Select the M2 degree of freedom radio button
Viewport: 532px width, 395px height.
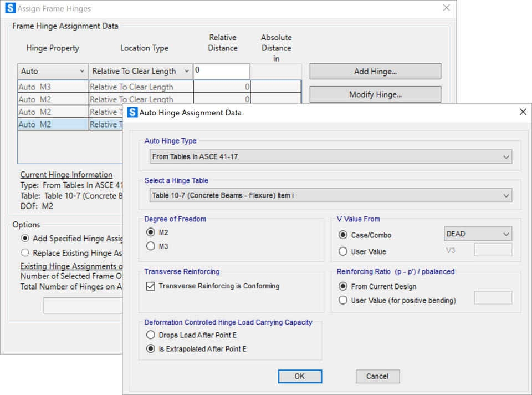[x=151, y=232]
